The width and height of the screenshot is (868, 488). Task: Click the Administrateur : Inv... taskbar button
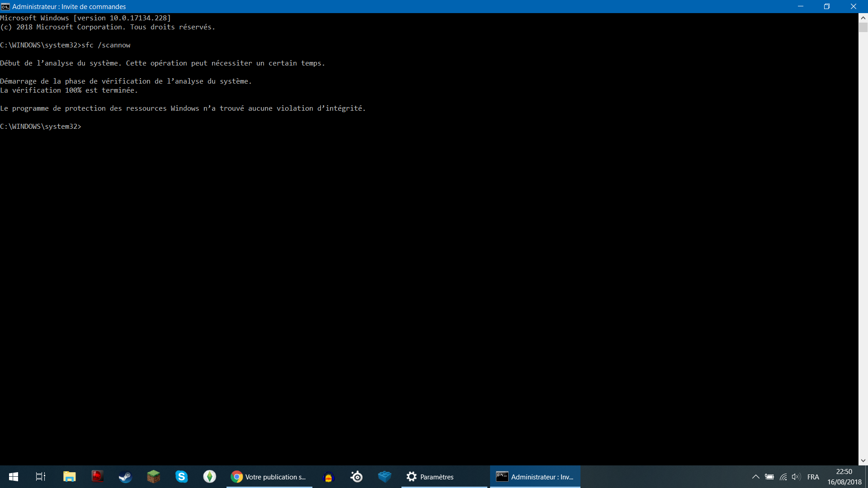tap(535, 477)
